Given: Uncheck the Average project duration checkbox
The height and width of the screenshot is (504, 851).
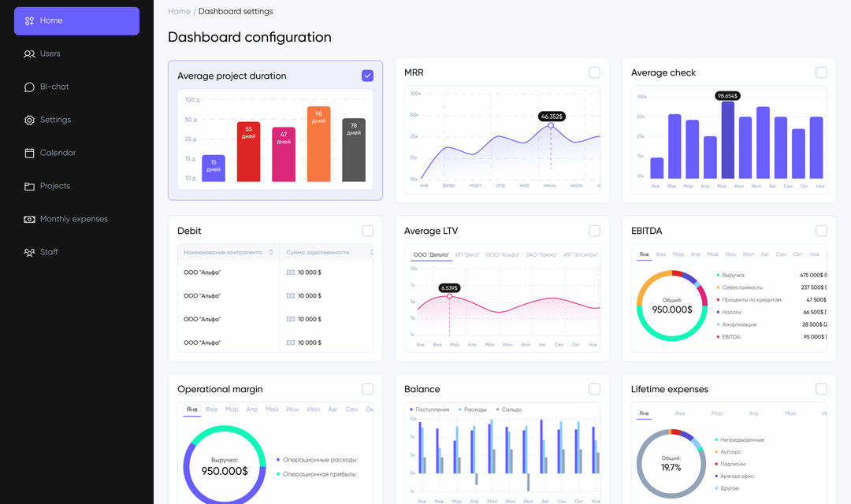Looking at the screenshot, I should point(367,76).
